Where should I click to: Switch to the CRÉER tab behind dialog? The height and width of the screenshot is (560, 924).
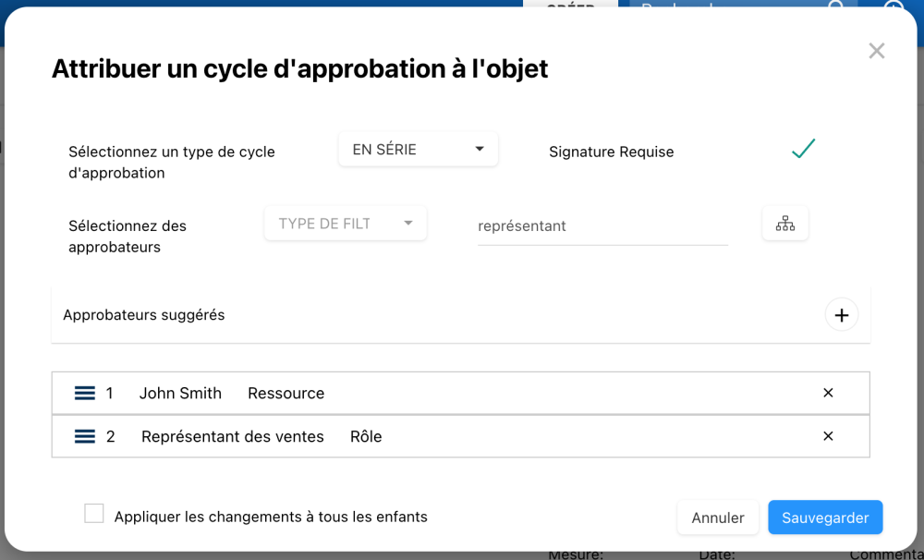tap(570, 5)
